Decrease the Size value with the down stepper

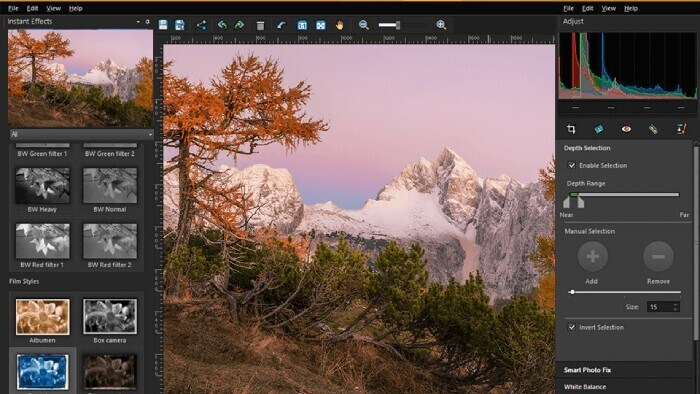[x=675, y=310]
